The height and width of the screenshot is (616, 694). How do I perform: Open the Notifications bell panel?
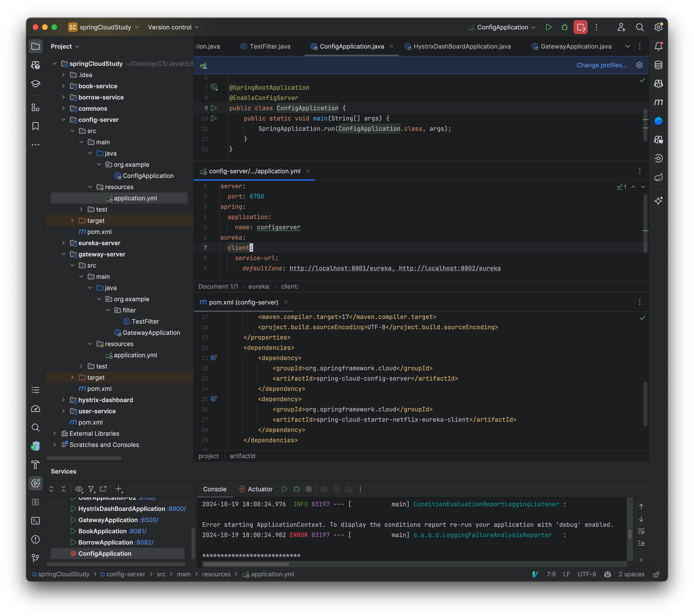[x=659, y=46]
